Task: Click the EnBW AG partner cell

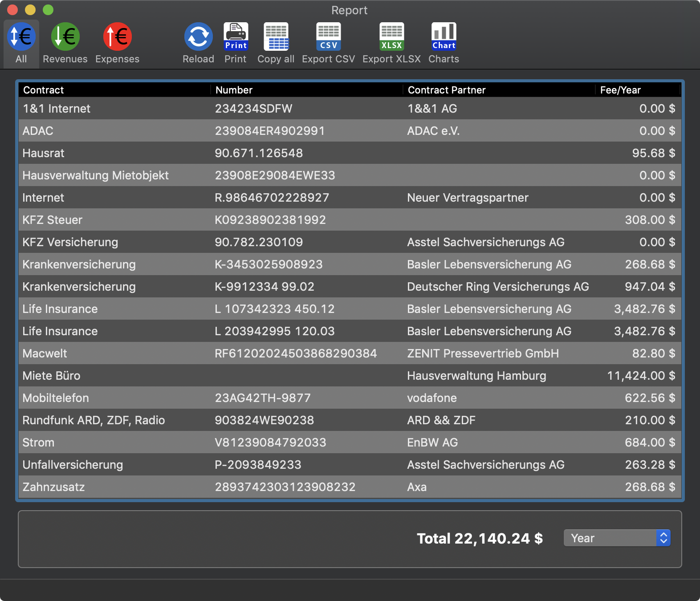Action: [432, 443]
